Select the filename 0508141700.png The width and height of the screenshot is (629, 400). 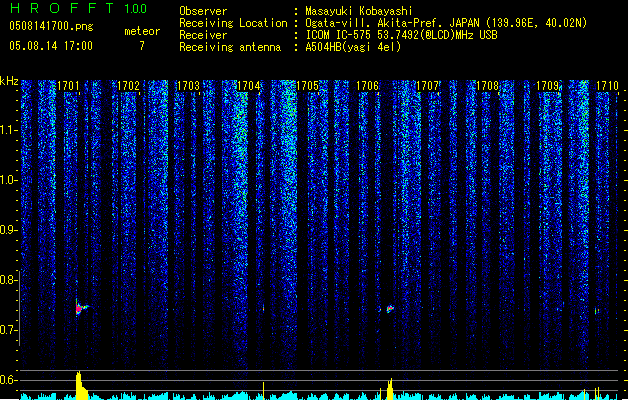pyautogui.click(x=51, y=26)
